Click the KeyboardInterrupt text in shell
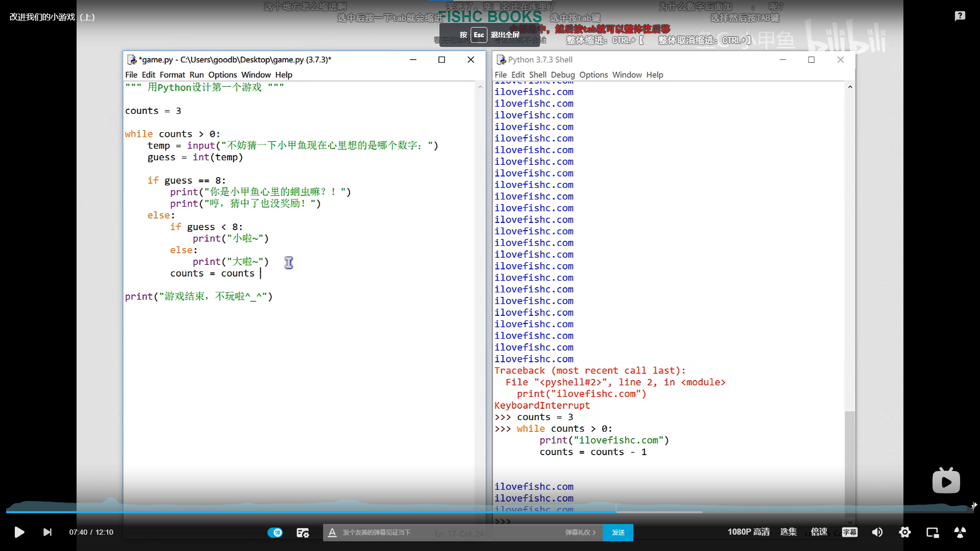 point(542,405)
